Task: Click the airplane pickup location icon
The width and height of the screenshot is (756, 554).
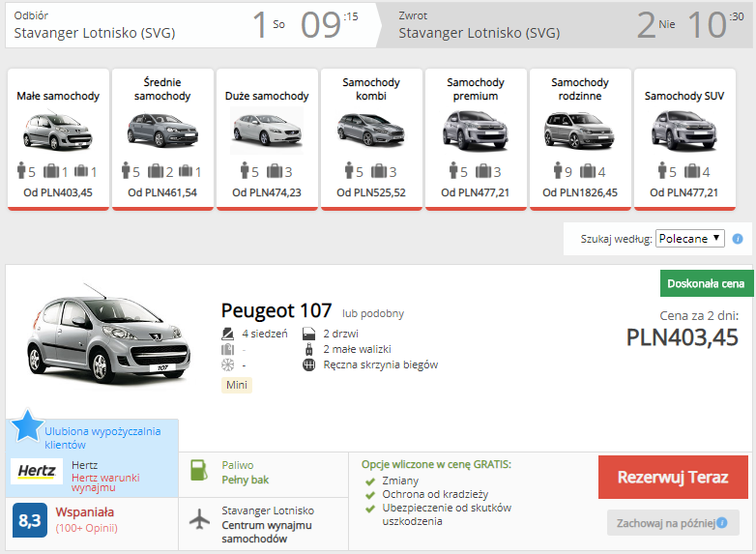Action: pos(199,519)
